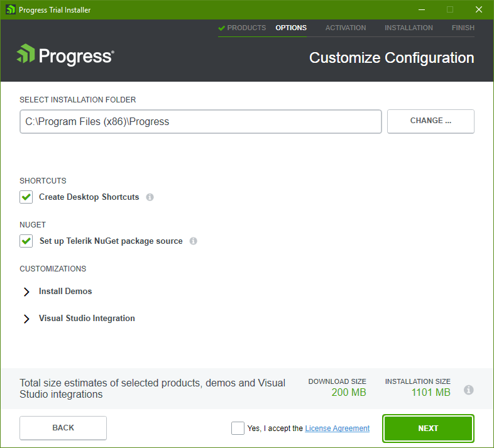Expand the Visual Studio Integration section
Image resolution: width=494 pixels, height=448 pixels.
(26, 319)
